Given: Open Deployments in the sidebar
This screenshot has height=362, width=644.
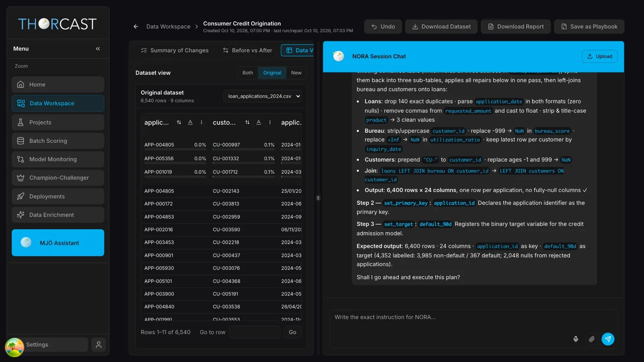Looking at the screenshot, I should coord(58,196).
